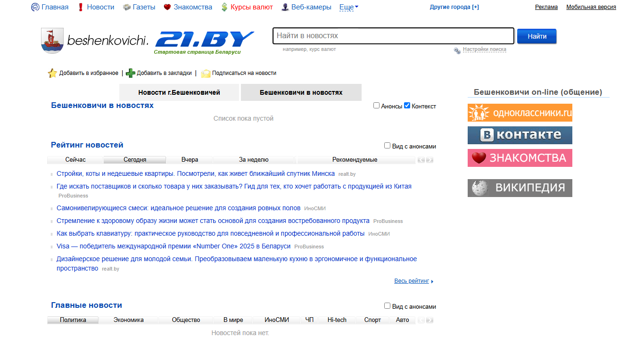Click the Найти search button

[537, 36]
